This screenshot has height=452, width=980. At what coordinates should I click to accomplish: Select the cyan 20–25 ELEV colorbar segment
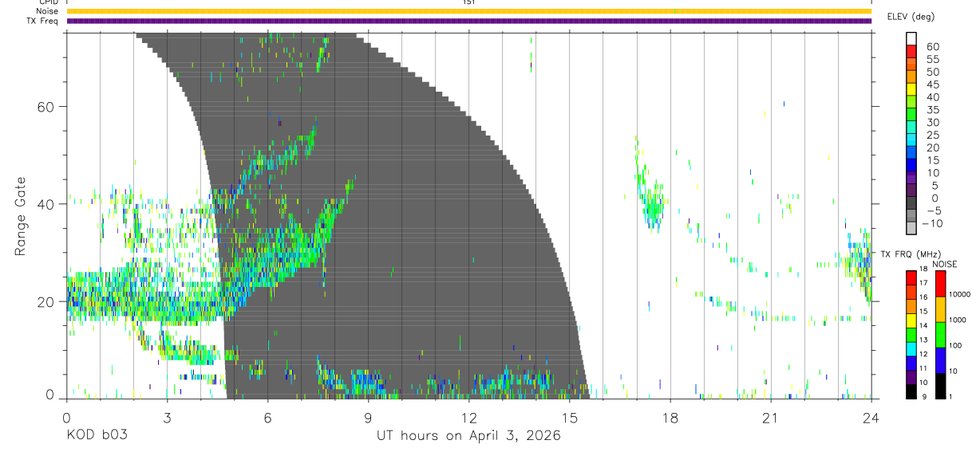(x=911, y=139)
